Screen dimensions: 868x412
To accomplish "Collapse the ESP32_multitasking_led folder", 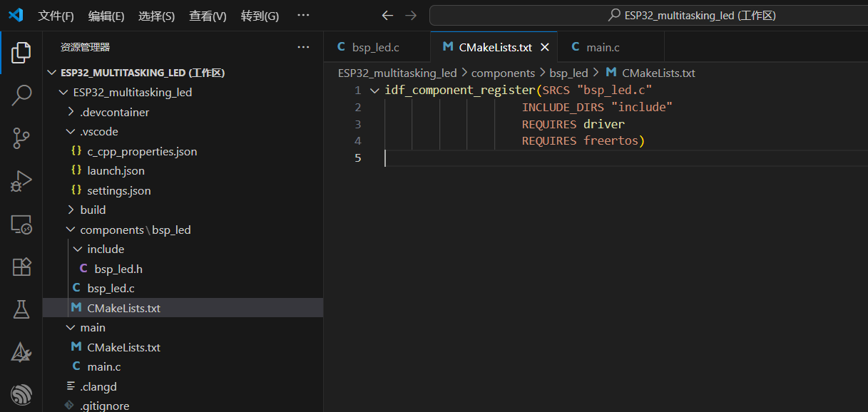I will 63,93.
